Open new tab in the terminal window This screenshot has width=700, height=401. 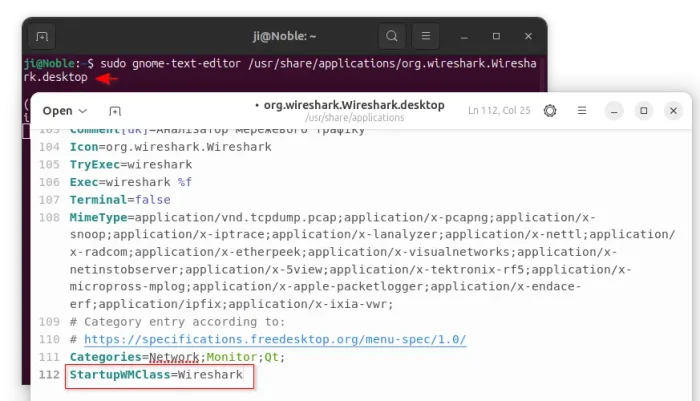[x=42, y=36]
